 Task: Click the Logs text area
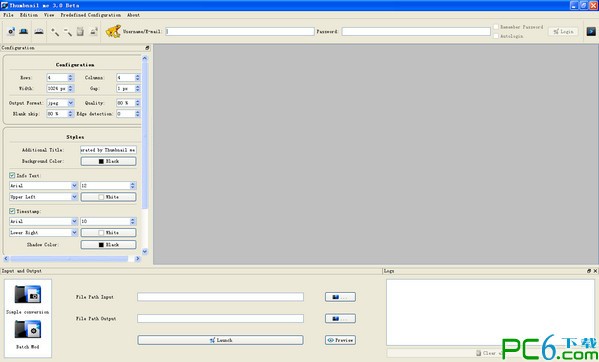coord(491,312)
